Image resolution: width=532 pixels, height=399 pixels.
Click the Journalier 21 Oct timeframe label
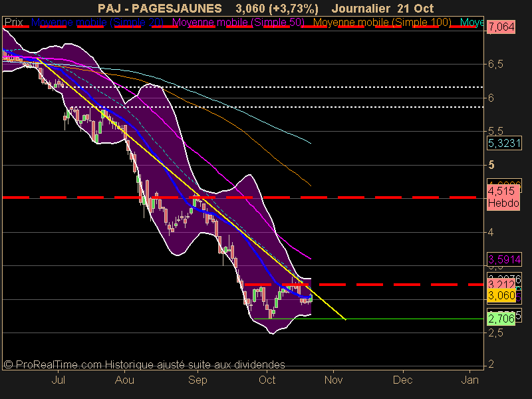(x=382, y=8)
